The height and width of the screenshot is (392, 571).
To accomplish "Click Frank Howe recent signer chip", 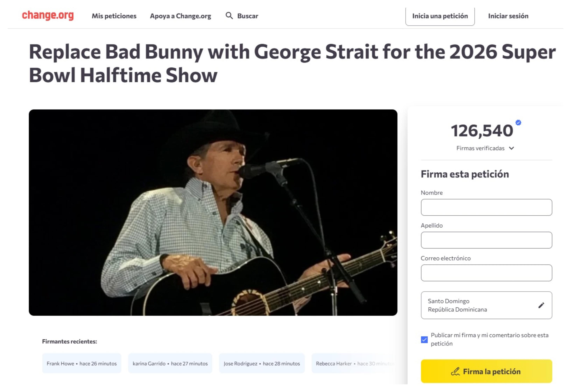I will 81,364.
